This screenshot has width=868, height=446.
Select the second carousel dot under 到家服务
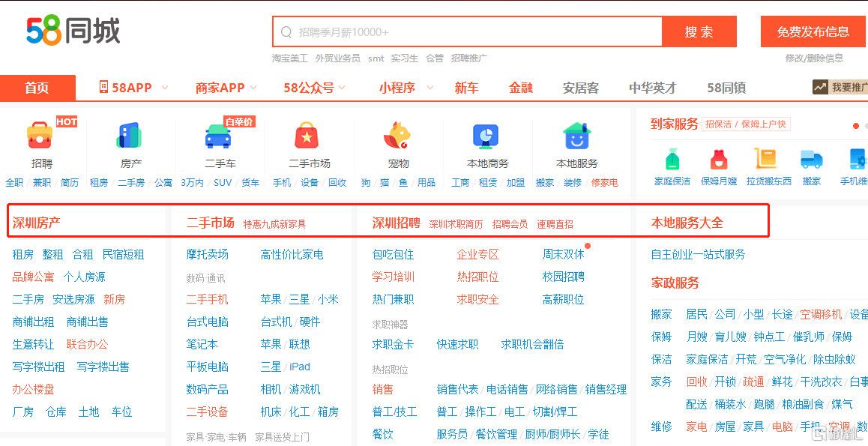(x=866, y=126)
